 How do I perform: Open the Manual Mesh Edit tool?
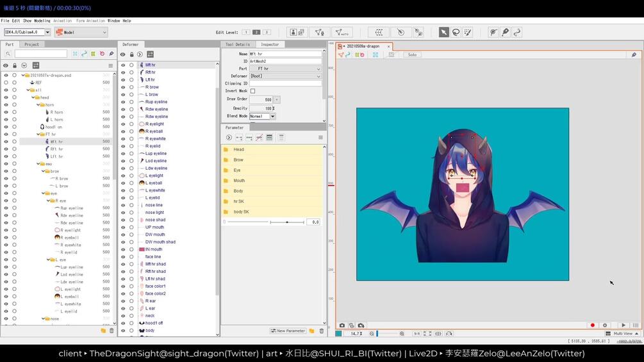click(x=320, y=33)
